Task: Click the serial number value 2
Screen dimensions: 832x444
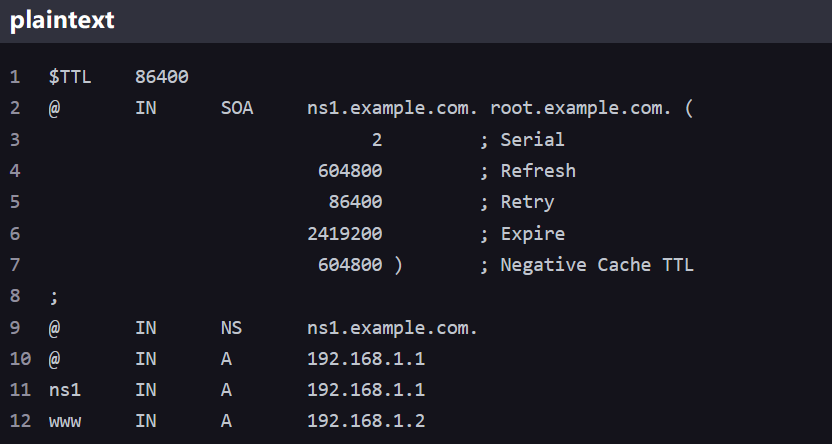Action: tap(377, 140)
